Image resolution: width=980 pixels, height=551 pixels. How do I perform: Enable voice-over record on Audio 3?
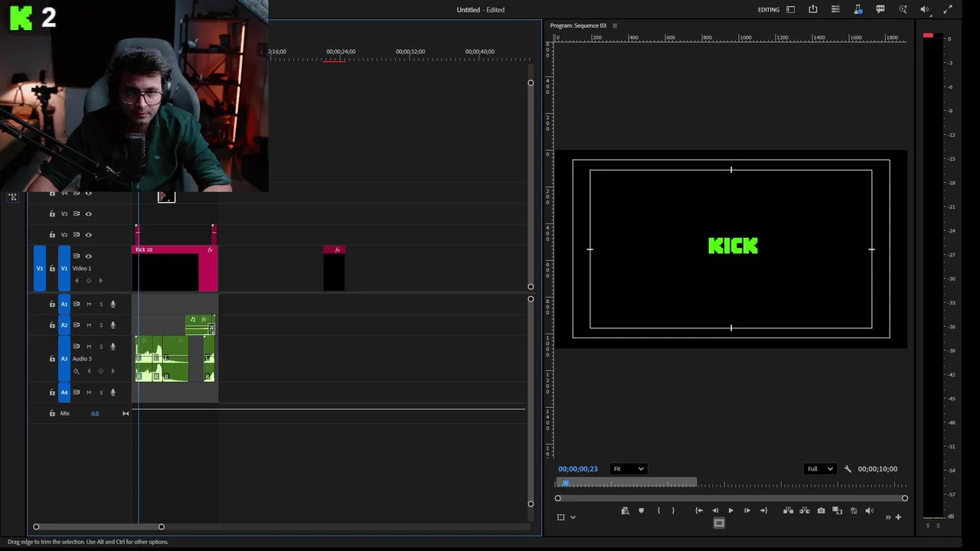tap(113, 347)
